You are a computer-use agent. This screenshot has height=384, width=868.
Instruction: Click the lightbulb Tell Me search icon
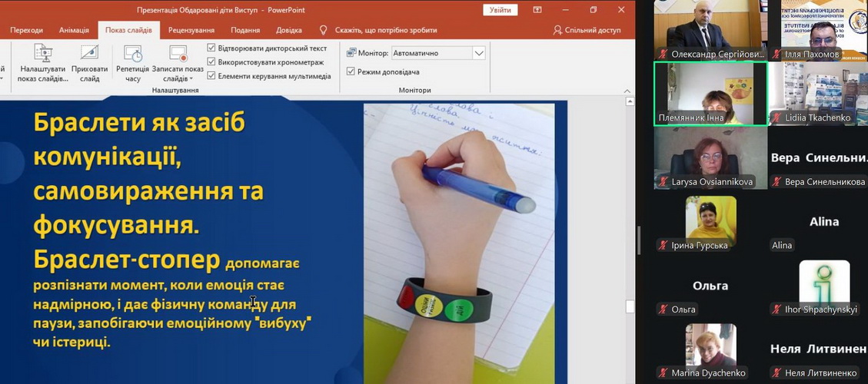point(323,30)
